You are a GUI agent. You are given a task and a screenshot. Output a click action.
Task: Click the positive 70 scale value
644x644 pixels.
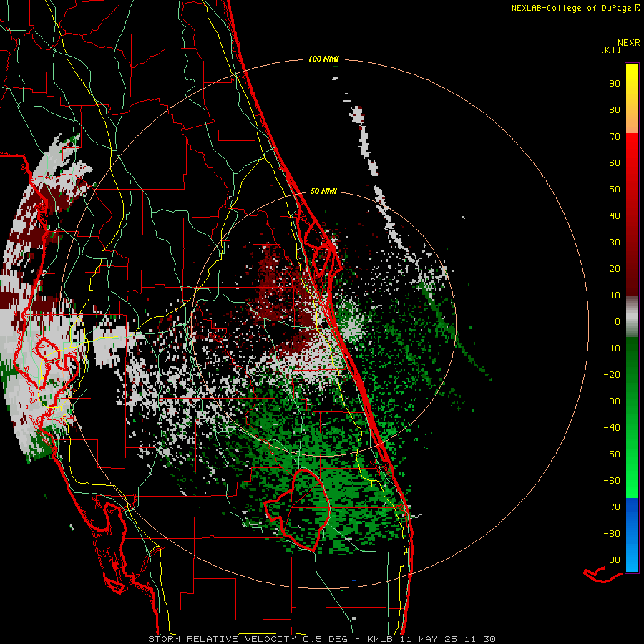coord(615,137)
